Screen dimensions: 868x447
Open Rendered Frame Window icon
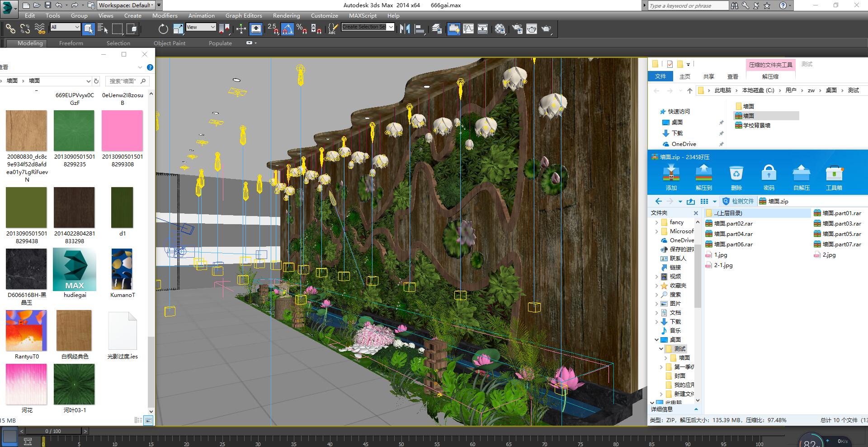tap(532, 29)
